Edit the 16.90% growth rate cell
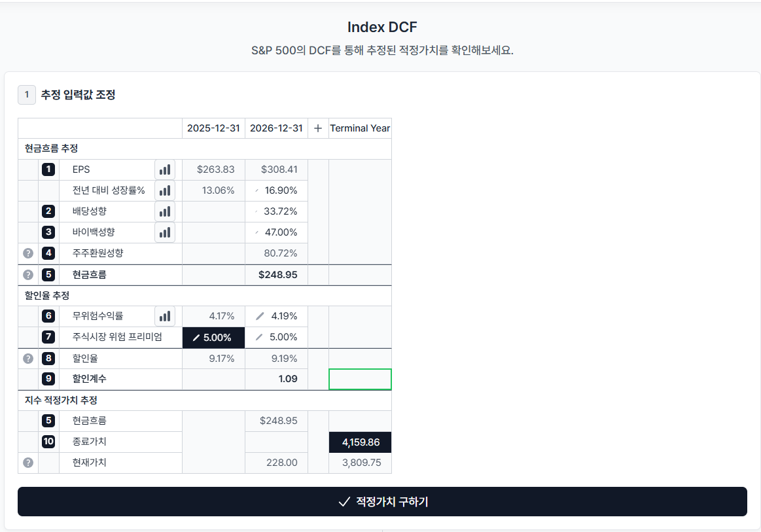This screenshot has width=761, height=532. click(276, 190)
